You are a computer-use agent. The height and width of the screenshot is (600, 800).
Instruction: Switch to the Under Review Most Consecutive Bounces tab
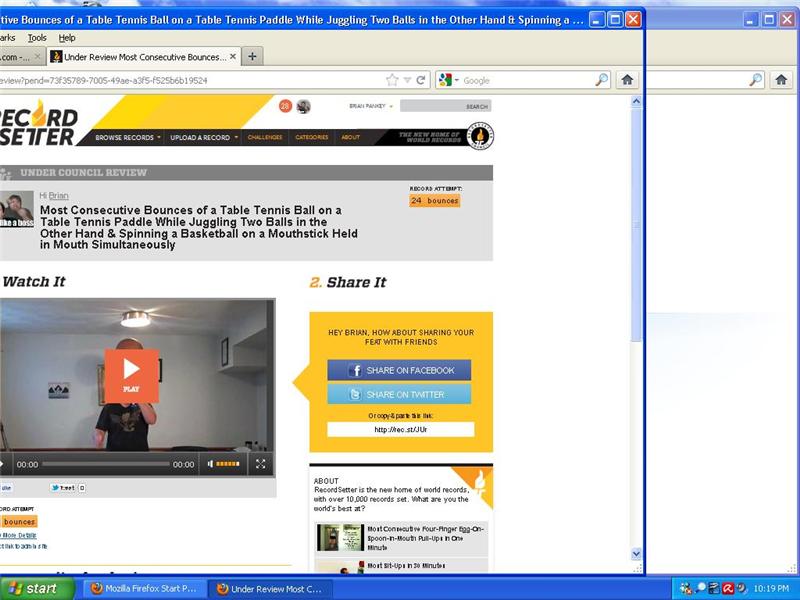tap(144, 57)
